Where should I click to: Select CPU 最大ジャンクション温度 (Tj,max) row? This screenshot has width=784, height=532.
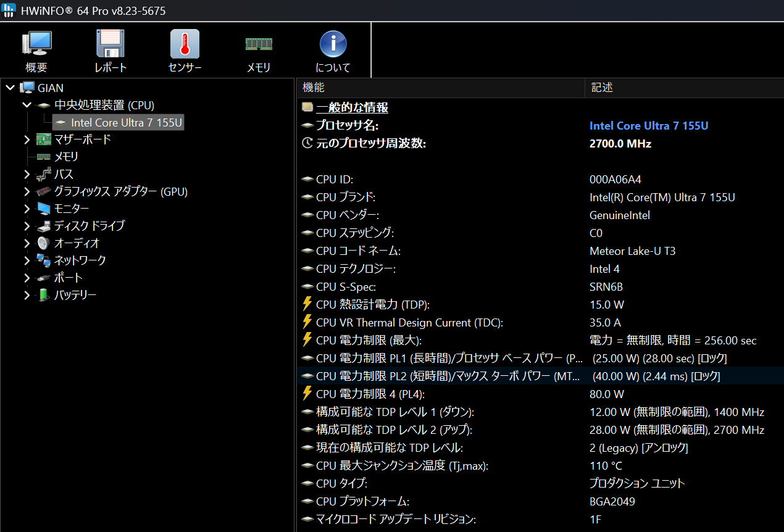click(540, 465)
